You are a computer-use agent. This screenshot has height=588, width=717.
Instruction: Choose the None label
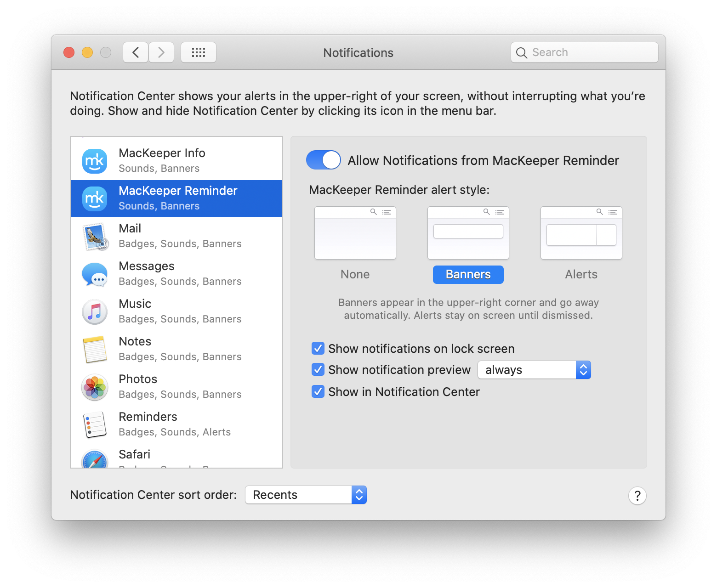pyautogui.click(x=355, y=274)
